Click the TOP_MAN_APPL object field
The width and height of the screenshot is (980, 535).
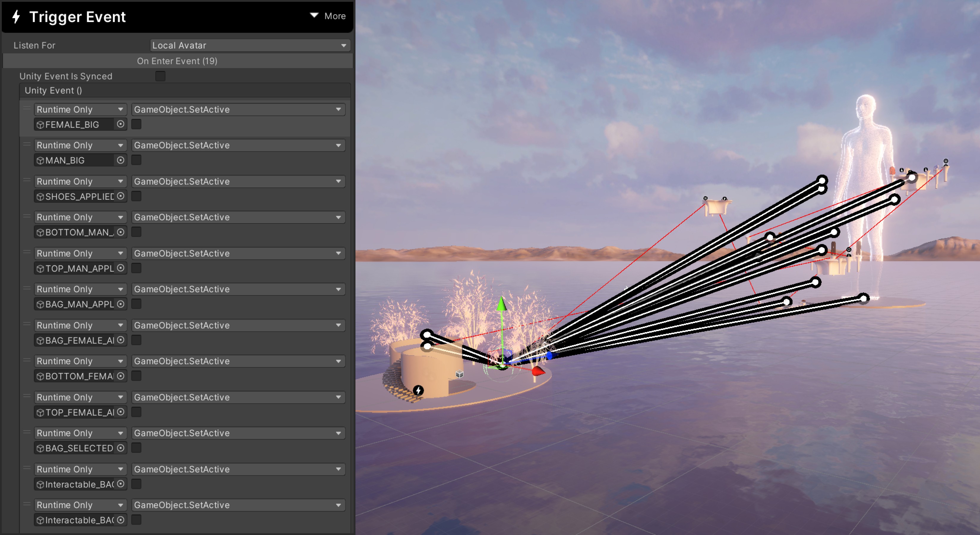tap(76, 268)
